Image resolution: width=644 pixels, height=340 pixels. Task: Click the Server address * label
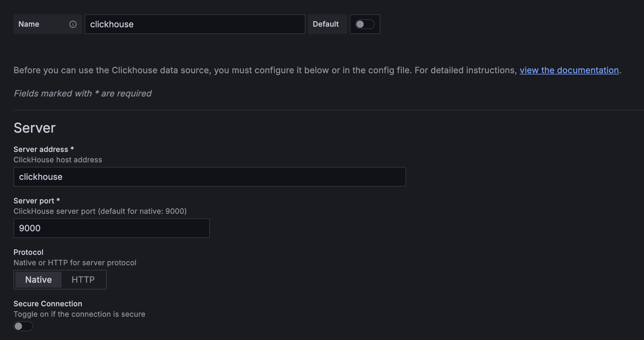pyautogui.click(x=44, y=149)
